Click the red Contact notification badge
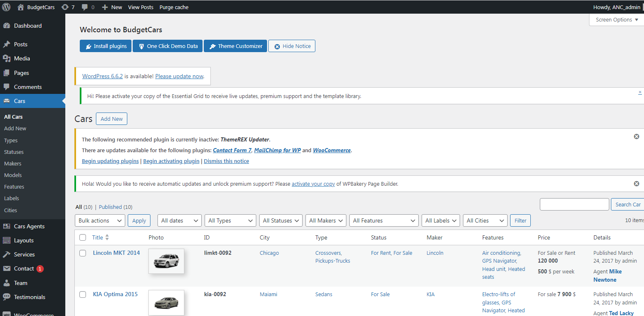Viewport: 644px width, 316px height. click(40, 269)
